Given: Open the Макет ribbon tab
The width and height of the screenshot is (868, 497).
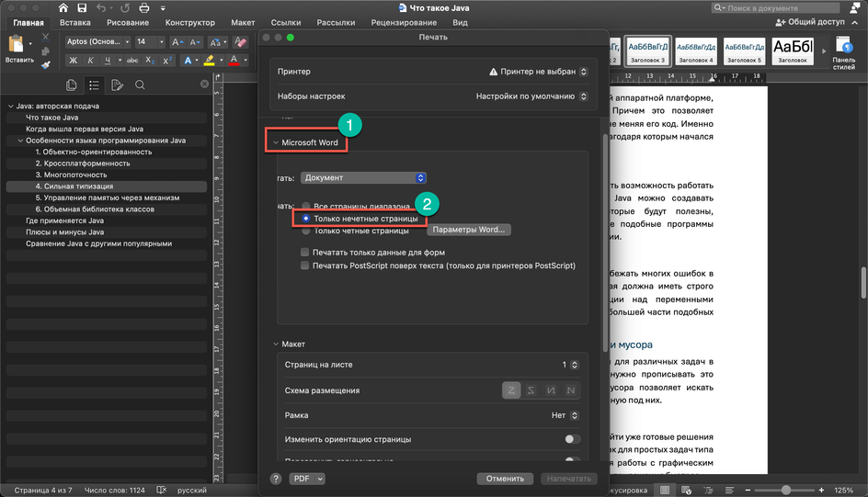Looking at the screenshot, I should pos(243,23).
